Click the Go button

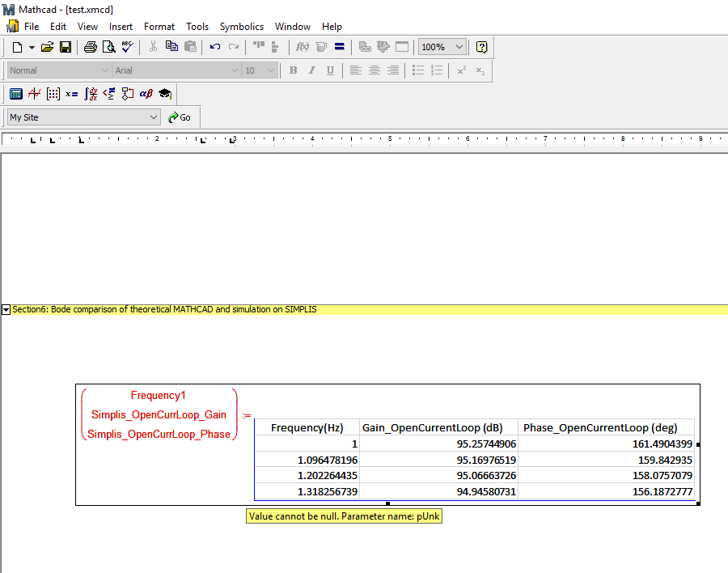coord(180,117)
